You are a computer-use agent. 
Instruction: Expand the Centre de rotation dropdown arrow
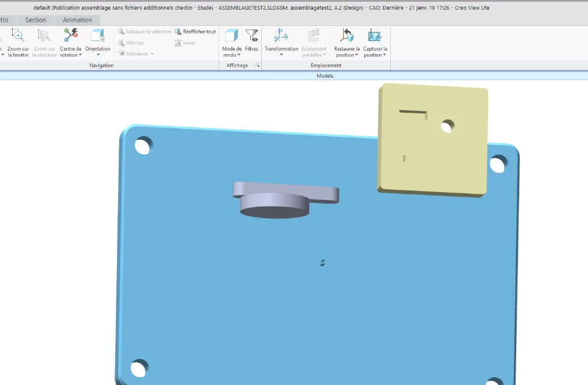(80, 55)
